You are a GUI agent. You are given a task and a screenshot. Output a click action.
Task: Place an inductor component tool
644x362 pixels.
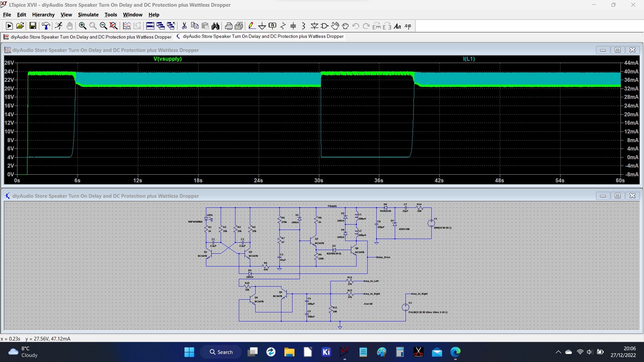304,26
